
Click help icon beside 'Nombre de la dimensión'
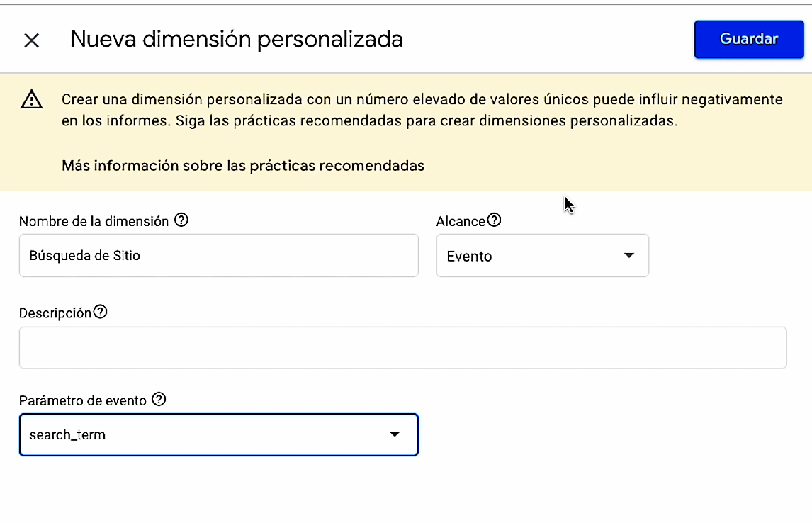pos(181,220)
